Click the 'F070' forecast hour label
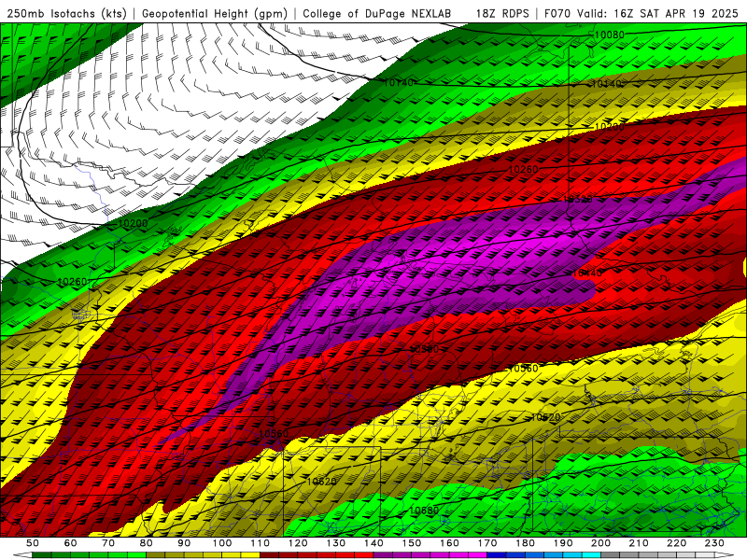This screenshot has height=560, width=747. click(557, 13)
